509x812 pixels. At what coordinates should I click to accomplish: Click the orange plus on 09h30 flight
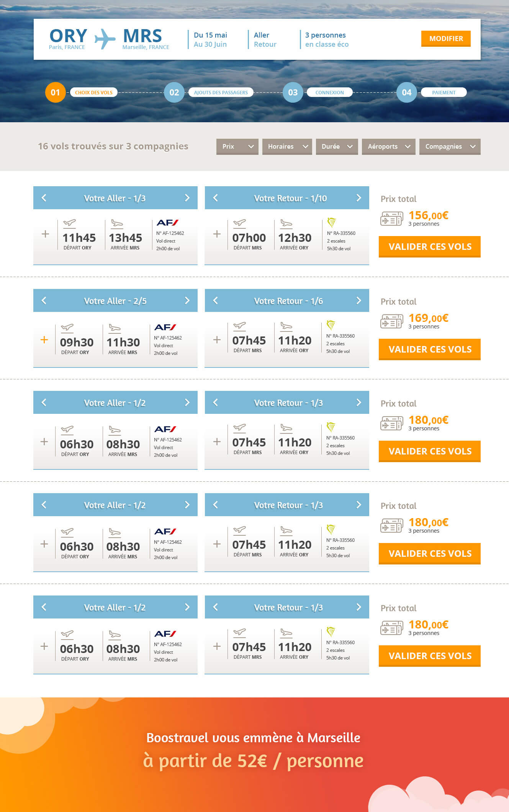point(44,340)
